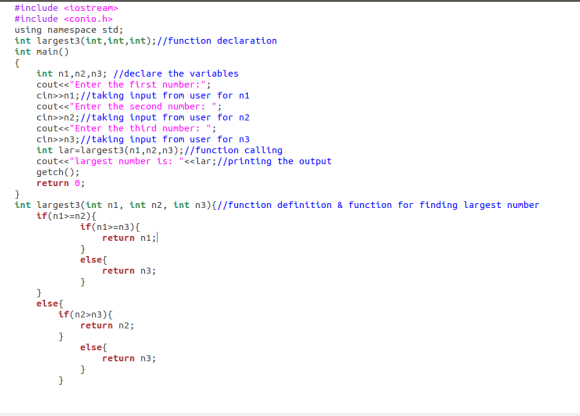Click the 'return 0;' statement

point(61,183)
